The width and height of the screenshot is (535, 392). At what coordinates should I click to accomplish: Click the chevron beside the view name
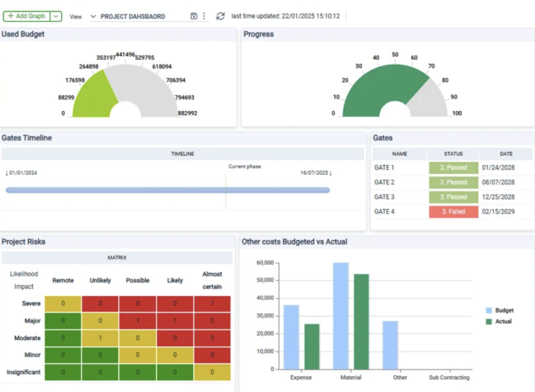93,16
